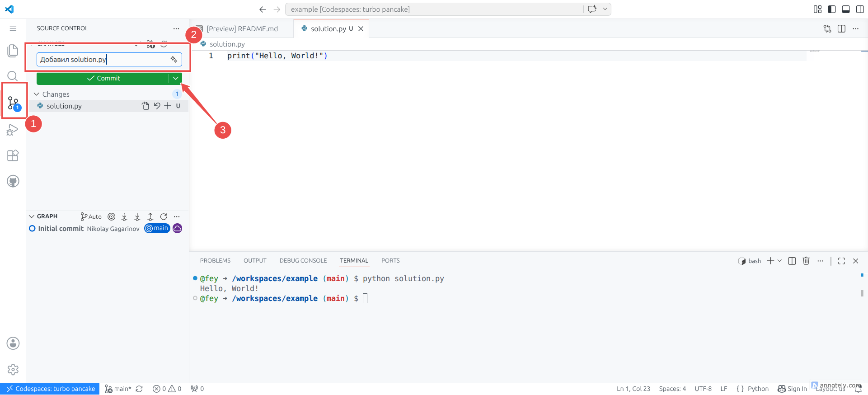Close the solution.py tab
Screen dimensions: 868x395
coord(361,28)
